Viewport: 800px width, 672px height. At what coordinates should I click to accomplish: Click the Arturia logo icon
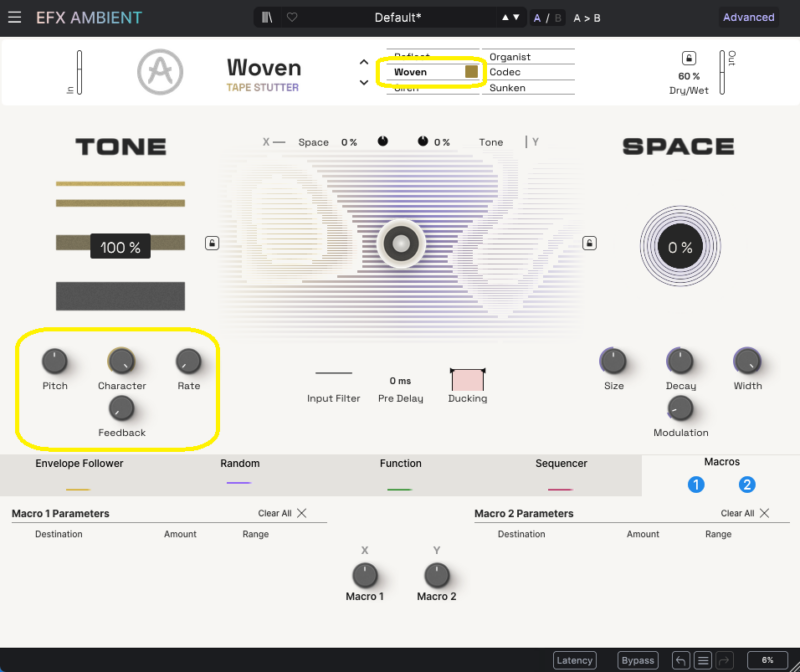159,72
